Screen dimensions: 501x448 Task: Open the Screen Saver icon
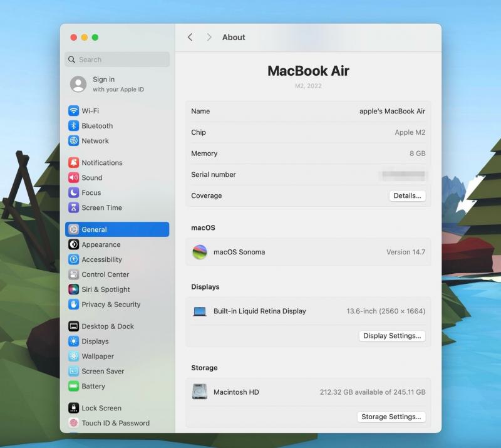click(73, 372)
